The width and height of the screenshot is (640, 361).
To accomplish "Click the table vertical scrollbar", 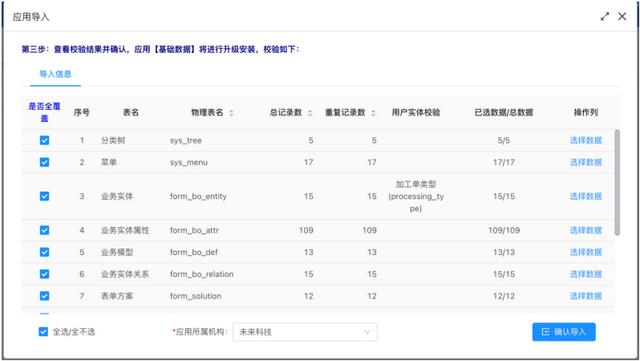I will (x=617, y=183).
